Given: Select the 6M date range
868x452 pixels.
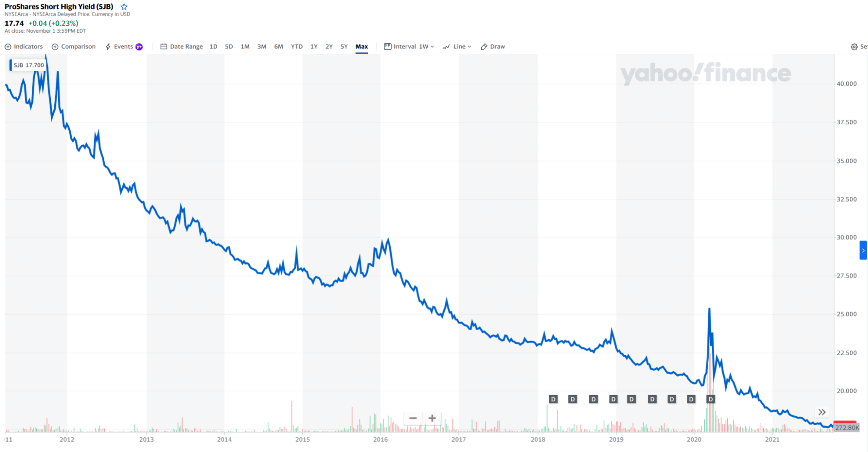Looking at the screenshot, I should pos(278,47).
